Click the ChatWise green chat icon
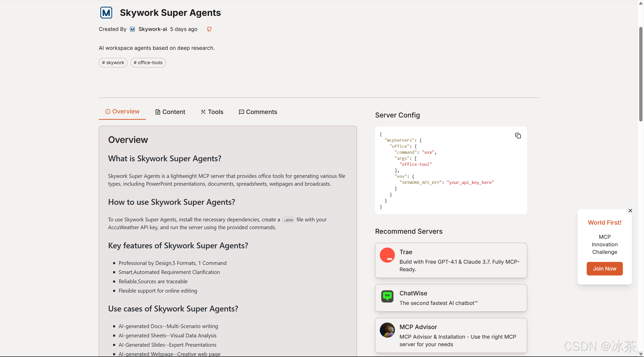The image size is (644, 357). click(387, 296)
